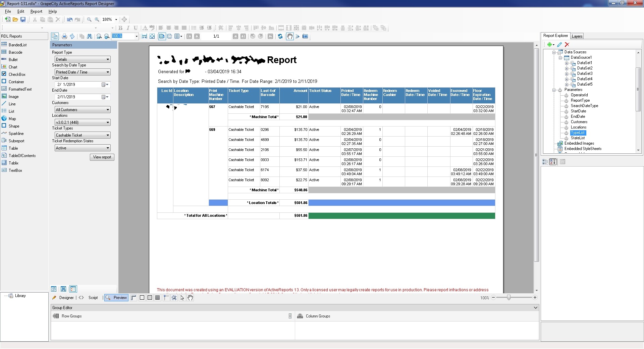The image size is (644, 349).
Task: Select the Pan hand tool in preview toolbar
Action: pyautogui.click(x=290, y=36)
